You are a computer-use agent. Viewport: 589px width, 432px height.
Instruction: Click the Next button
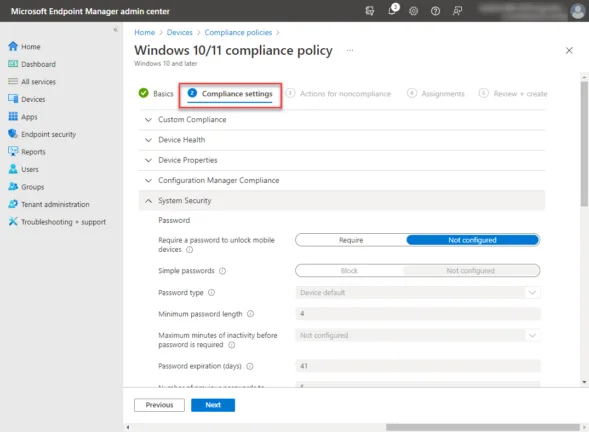tap(213, 405)
